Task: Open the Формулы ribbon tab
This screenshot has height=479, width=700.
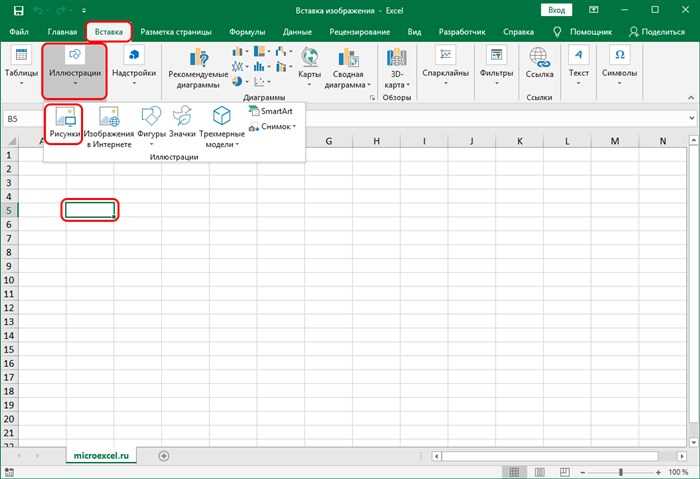Action: (x=247, y=32)
